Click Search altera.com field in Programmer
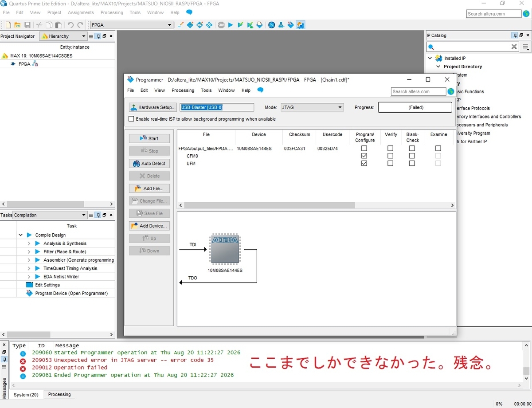The height and width of the screenshot is (408, 532). [x=419, y=91]
